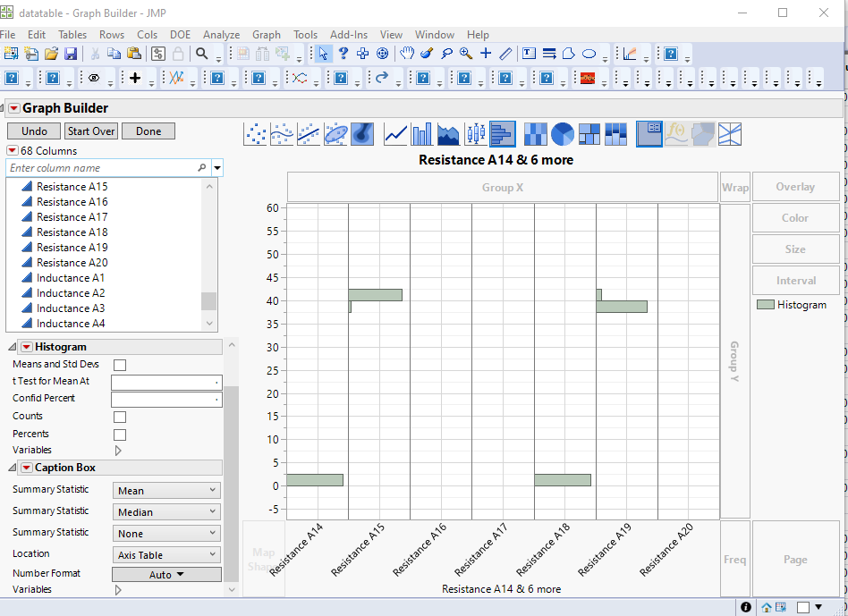Check the Counts checkbox
The height and width of the screenshot is (616, 848).
[120, 417]
